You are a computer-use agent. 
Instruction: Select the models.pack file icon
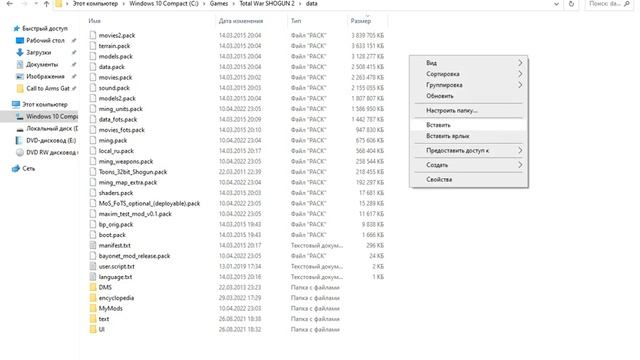pos(93,56)
